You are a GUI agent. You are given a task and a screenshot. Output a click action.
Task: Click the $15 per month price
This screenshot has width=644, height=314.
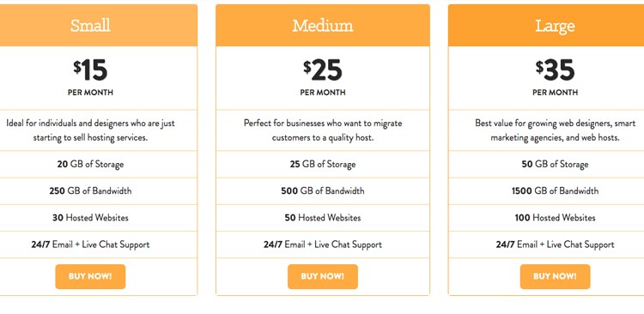tap(90, 77)
